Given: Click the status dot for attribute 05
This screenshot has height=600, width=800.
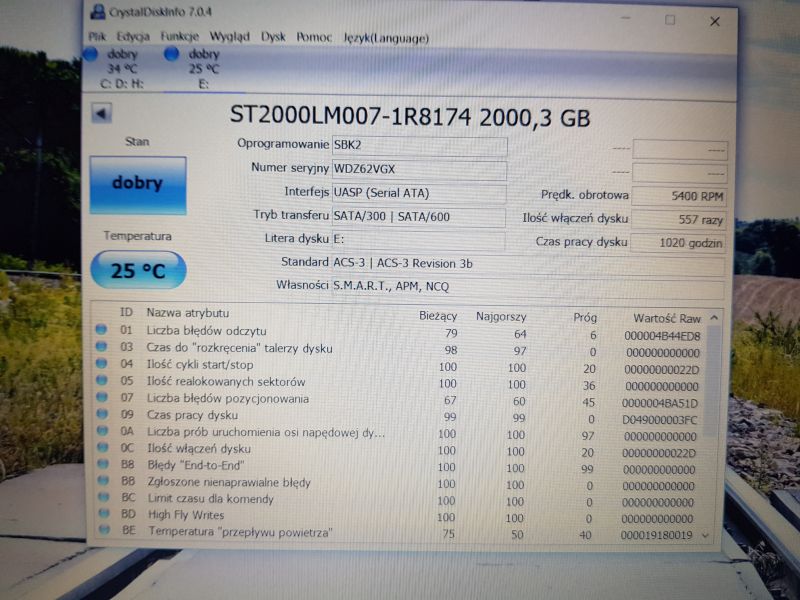Looking at the screenshot, I should coord(102,380).
